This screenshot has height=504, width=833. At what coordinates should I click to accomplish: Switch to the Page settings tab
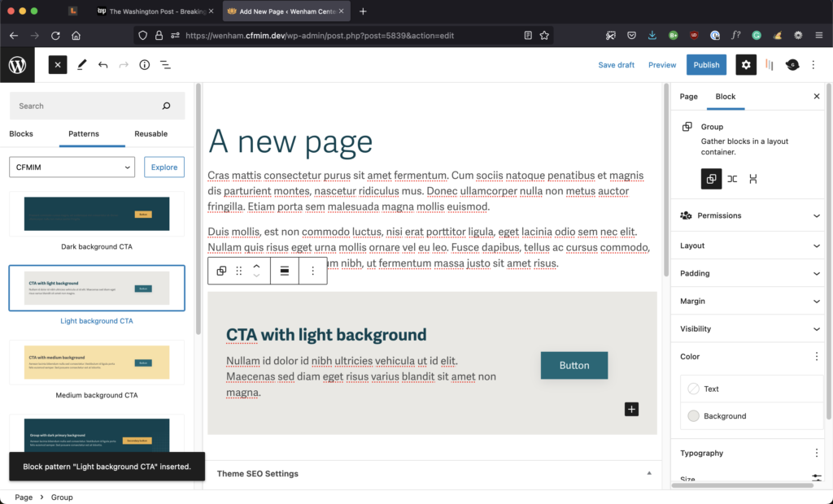[x=688, y=97]
